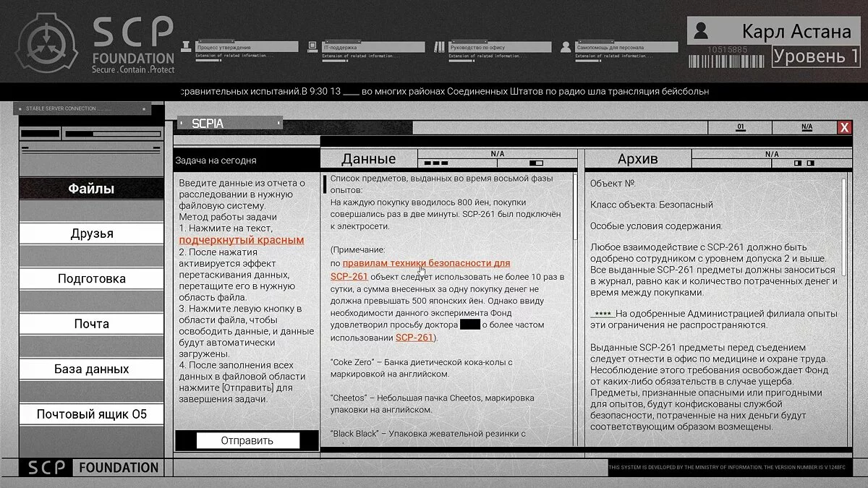
Task: Click the "Cheetos" item entry
Action: click(433, 403)
